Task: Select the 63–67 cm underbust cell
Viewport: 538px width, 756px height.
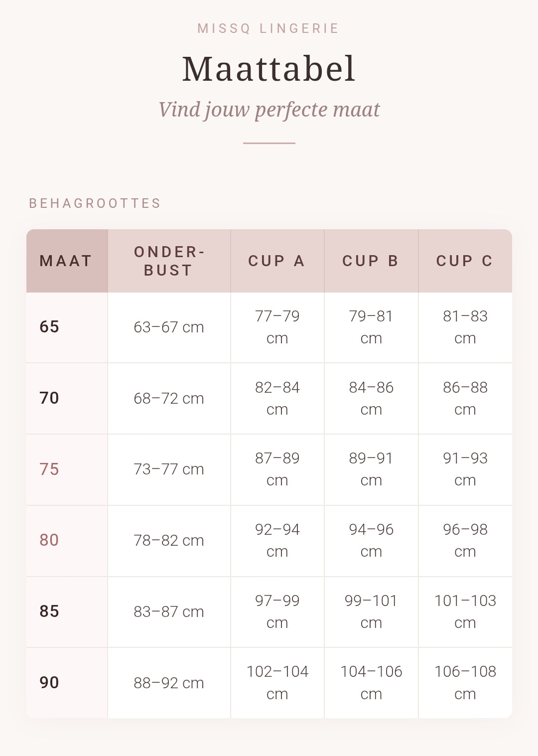Action: (169, 327)
